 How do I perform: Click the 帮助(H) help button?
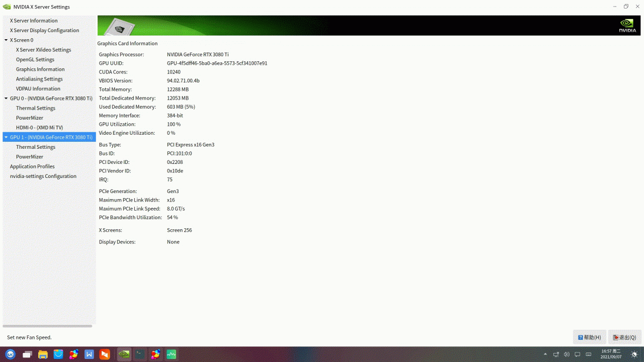[x=589, y=337]
